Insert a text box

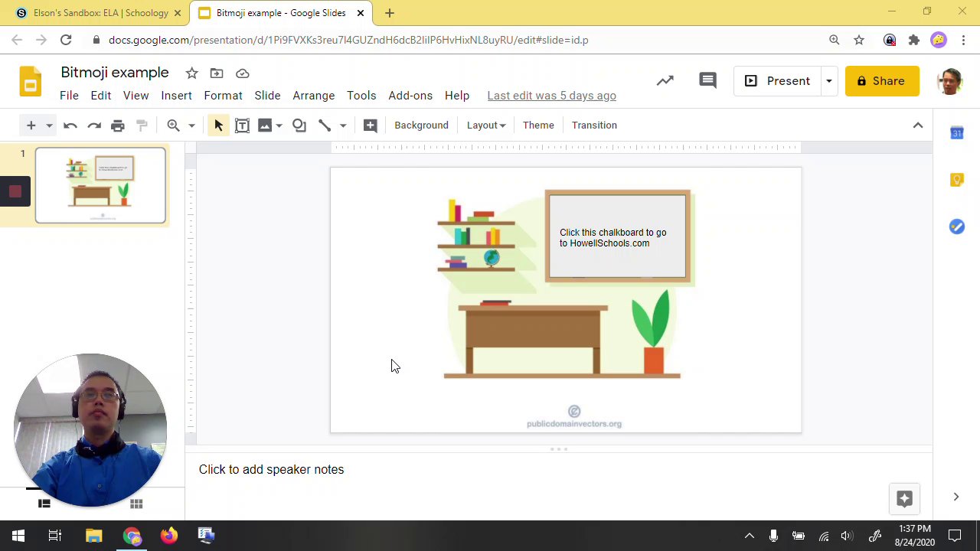tap(242, 125)
